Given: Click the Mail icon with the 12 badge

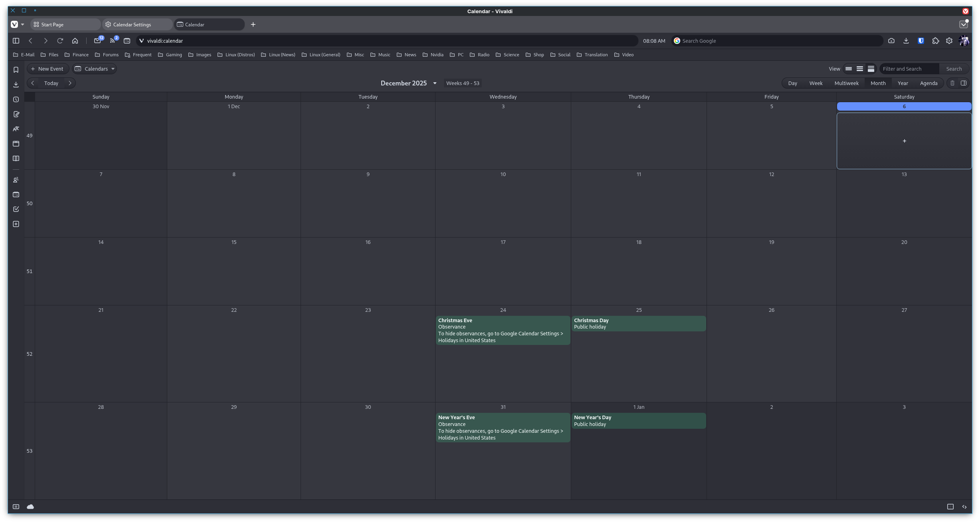Looking at the screenshot, I should click(x=97, y=41).
